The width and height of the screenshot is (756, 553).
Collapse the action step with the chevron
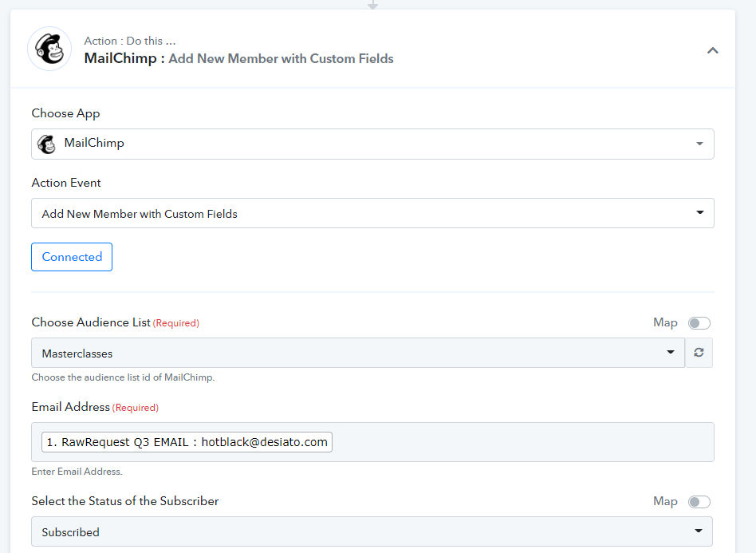coord(713,50)
